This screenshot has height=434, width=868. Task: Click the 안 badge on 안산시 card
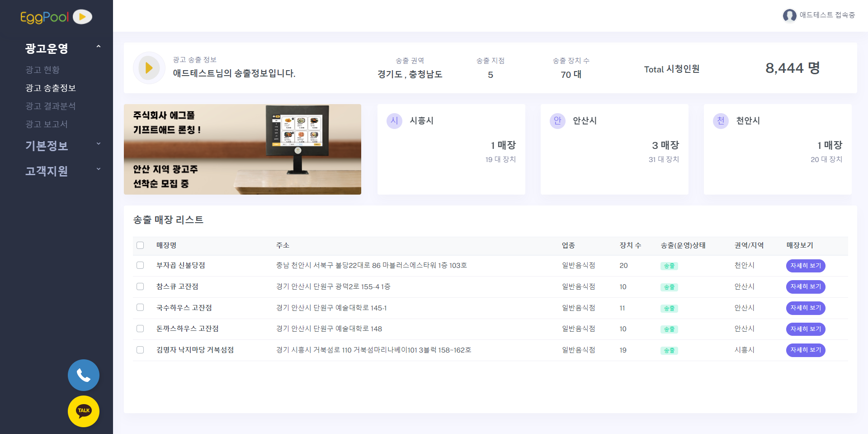coord(557,121)
